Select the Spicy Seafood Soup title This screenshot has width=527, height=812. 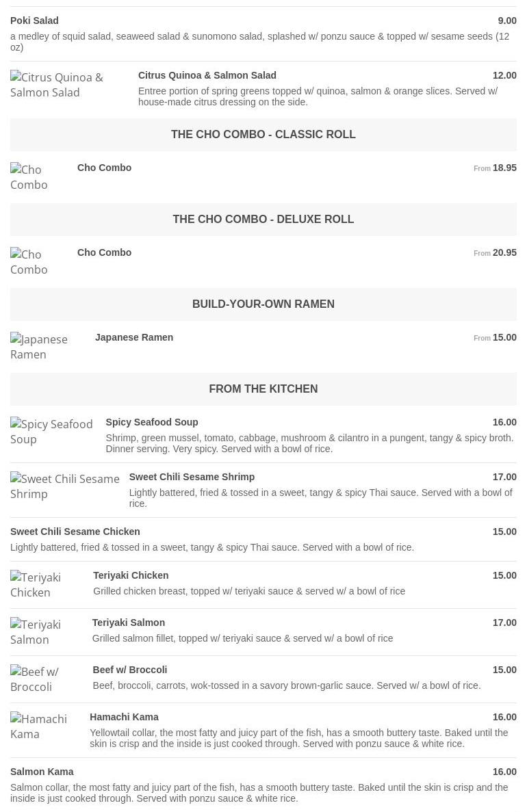point(152,422)
